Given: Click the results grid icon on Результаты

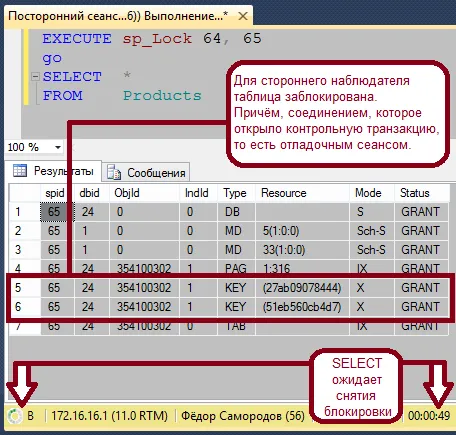Looking at the screenshot, I should click(20, 171).
